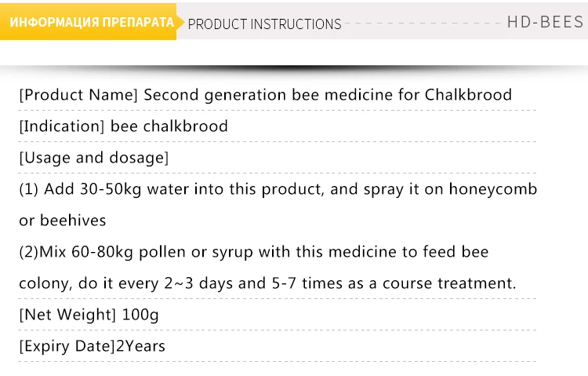Click the yellow ИНФОРМАЦИЯ ПРЕПАРАТА banner
This screenshot has height=376, width=588.
[x=88, y=21]
